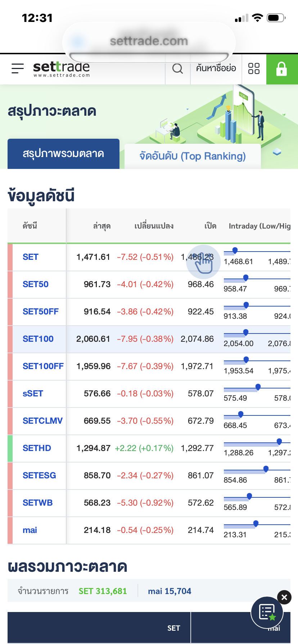Open the SET50 index link
The width and height of the screenshot is (298, 644).
36,284
